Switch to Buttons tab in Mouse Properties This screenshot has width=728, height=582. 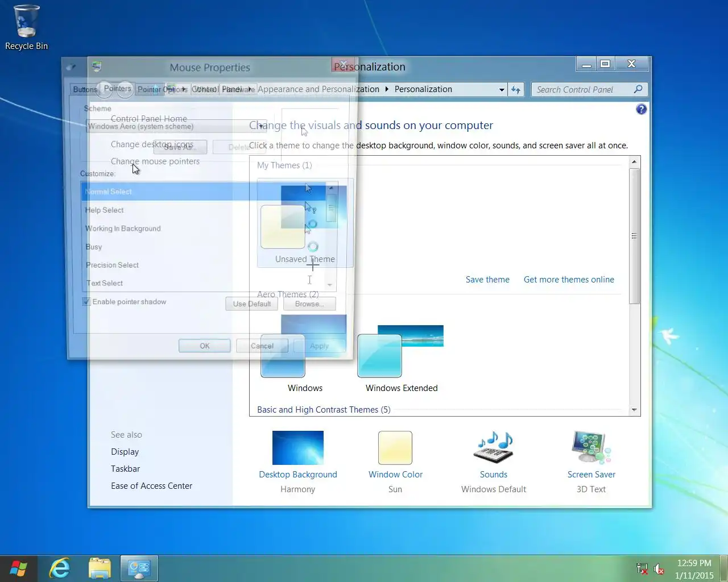(x=85, y=89)
